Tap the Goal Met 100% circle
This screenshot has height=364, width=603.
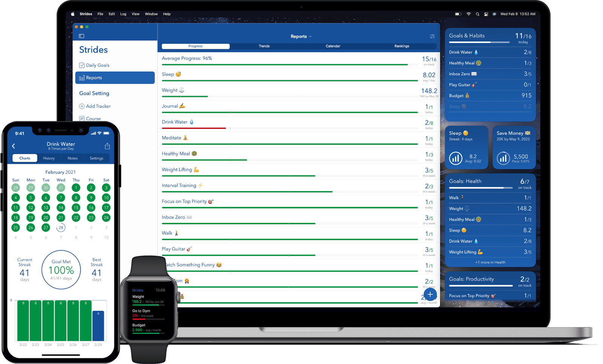tap(61, 269)
